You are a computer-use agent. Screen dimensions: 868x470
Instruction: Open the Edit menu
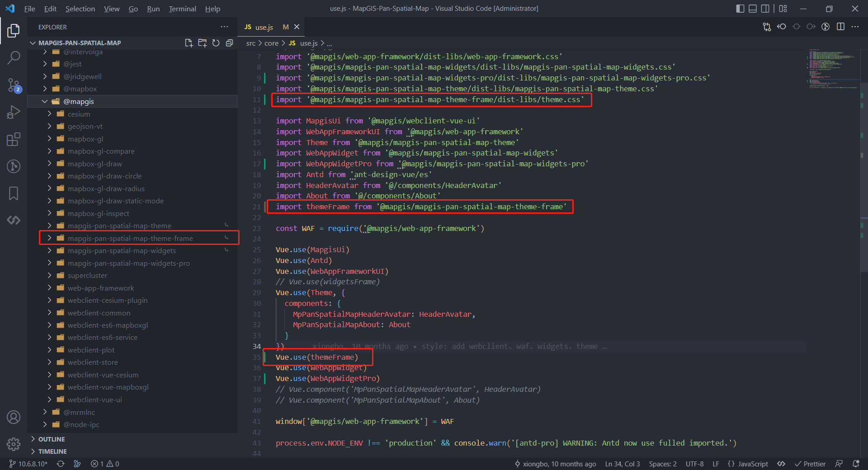[x=50, y=9]
